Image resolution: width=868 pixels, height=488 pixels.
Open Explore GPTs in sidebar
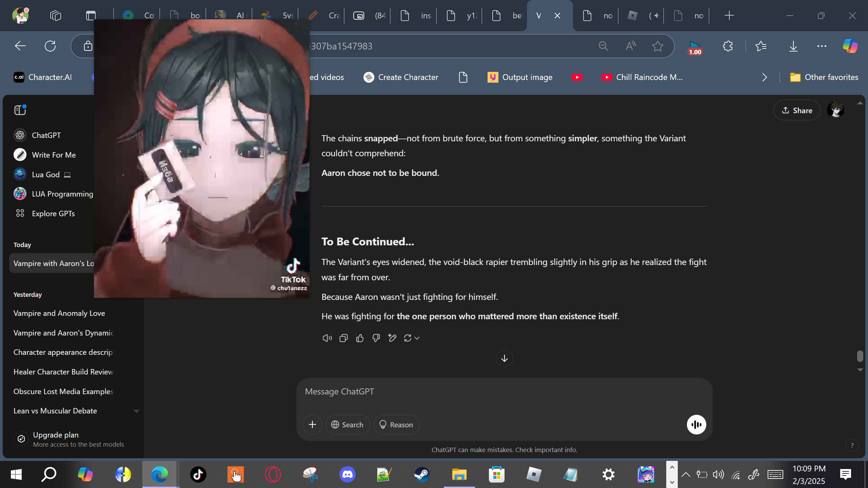pos(53,213)
